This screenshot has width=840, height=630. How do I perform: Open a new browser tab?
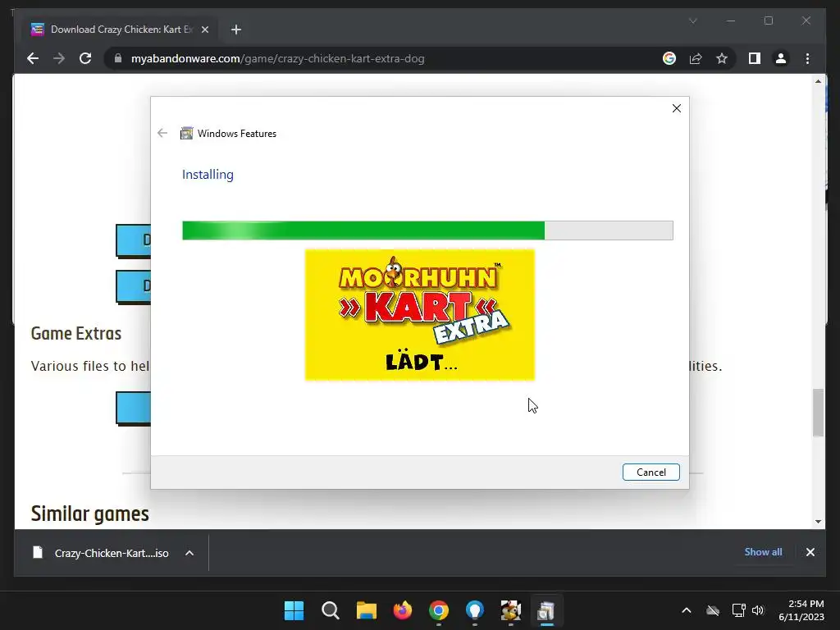coord(236,30)
